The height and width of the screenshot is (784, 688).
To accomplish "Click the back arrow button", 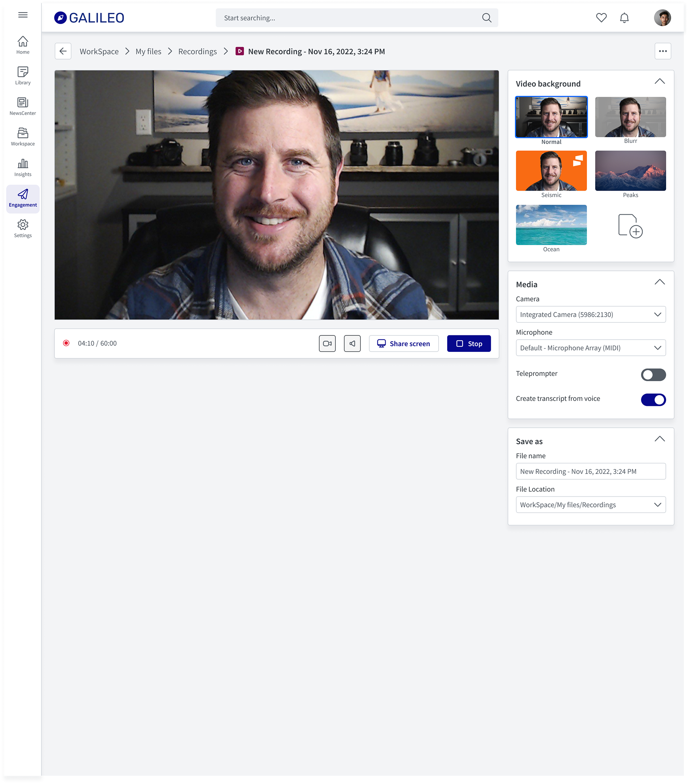I will coord(63,51).
